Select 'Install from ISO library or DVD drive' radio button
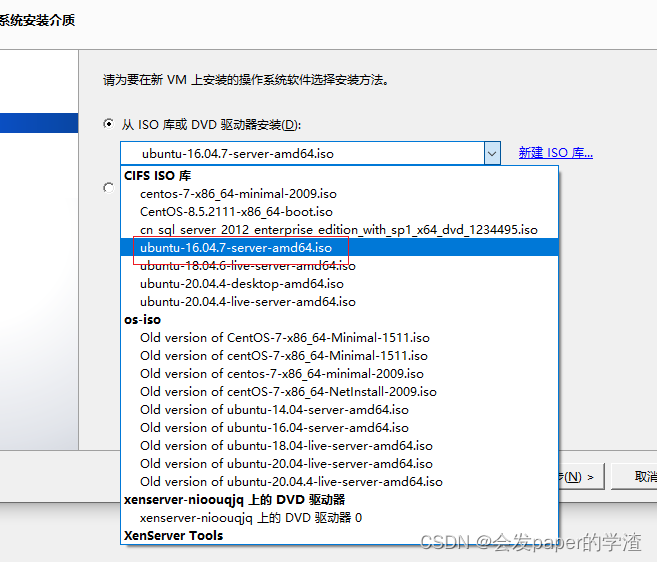 (109, 124)
